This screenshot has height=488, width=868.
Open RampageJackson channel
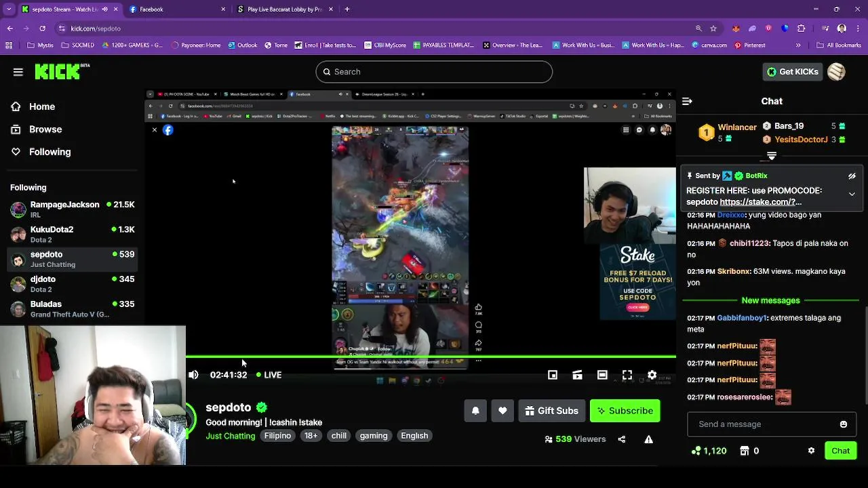coord(72,209)
